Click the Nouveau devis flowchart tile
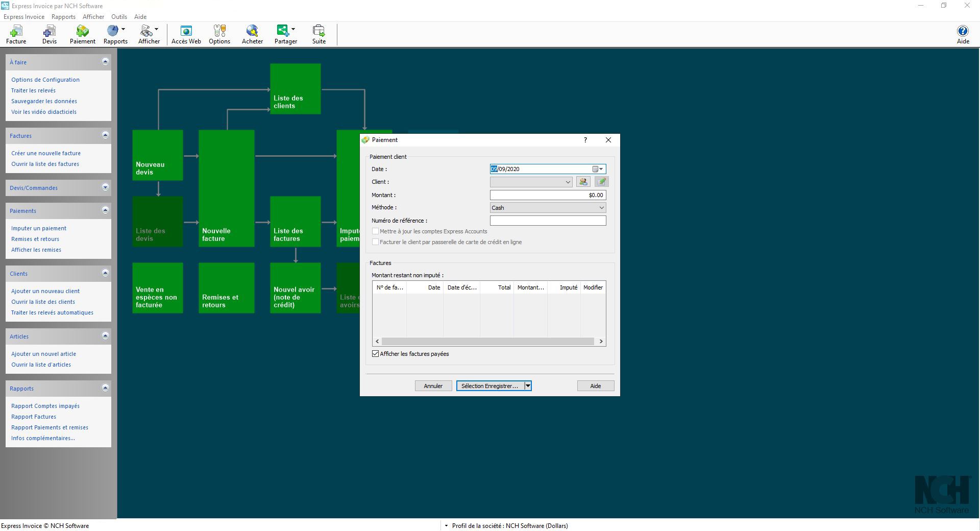980x531 pixels. [158, 155]
